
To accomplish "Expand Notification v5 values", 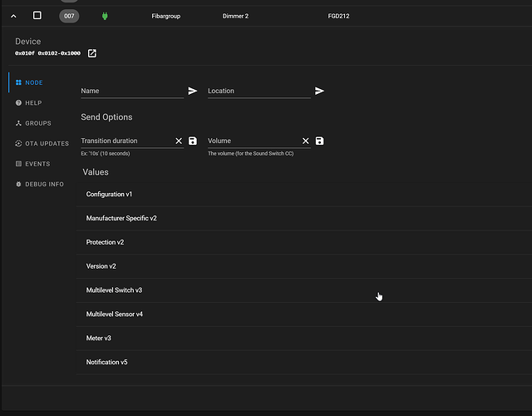I will coord(106,363).
